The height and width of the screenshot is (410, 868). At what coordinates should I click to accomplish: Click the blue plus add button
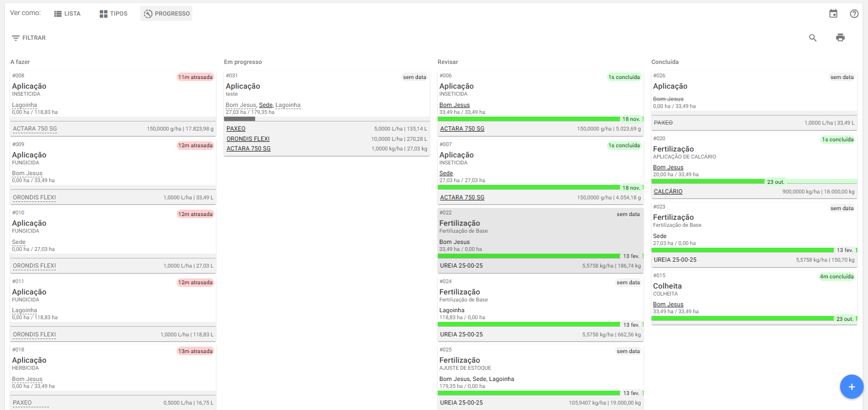[x=851, y=386]
